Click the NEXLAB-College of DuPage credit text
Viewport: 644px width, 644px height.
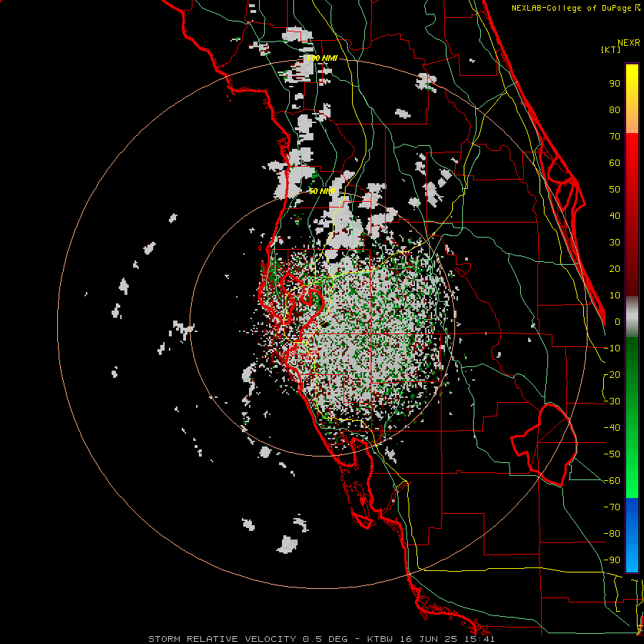pyautogui.click(x=575, y=8)
